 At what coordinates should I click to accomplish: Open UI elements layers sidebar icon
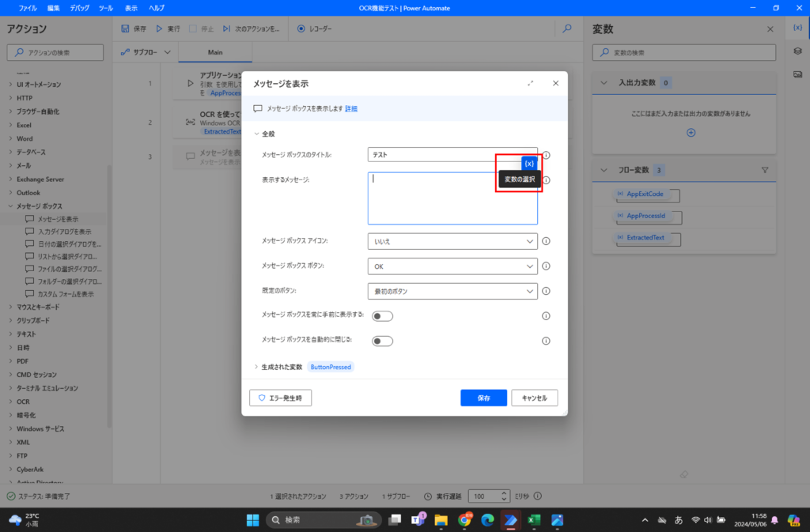[797, 51]
